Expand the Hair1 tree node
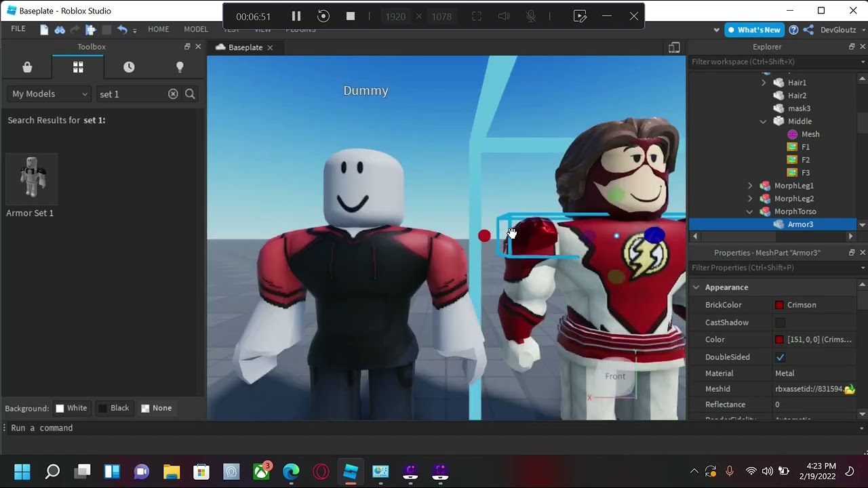Image resolution: width=868 pixels, height=488 pixels. pyautogui.click(x=764, y=83)
